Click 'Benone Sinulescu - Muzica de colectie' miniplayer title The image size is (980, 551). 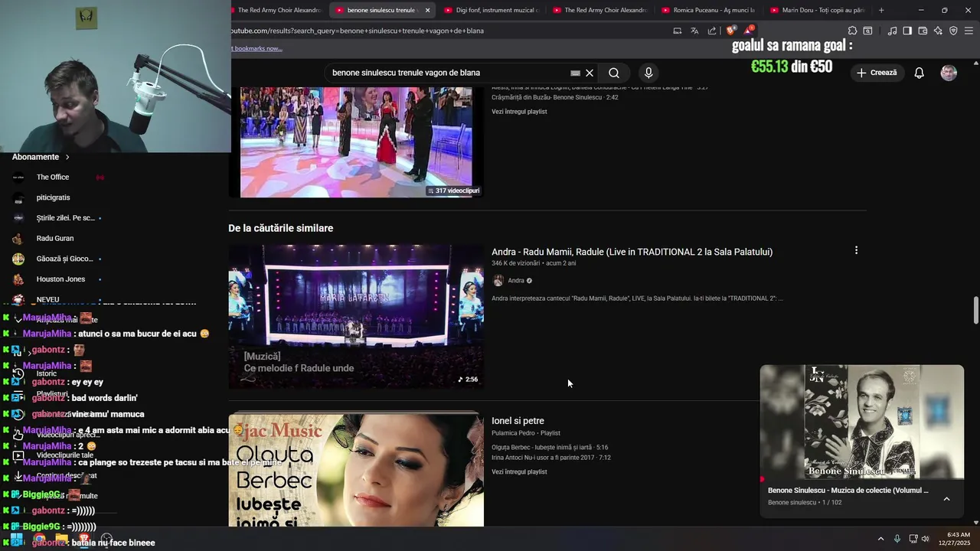pyautogui.click(x=848, y=491)
